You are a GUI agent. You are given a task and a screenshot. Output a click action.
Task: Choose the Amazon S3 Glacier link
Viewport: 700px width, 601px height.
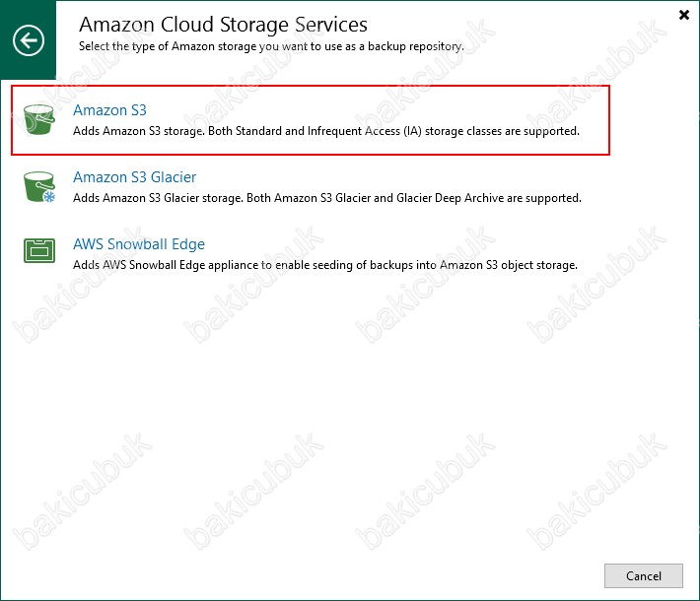(x=134, y=177)
